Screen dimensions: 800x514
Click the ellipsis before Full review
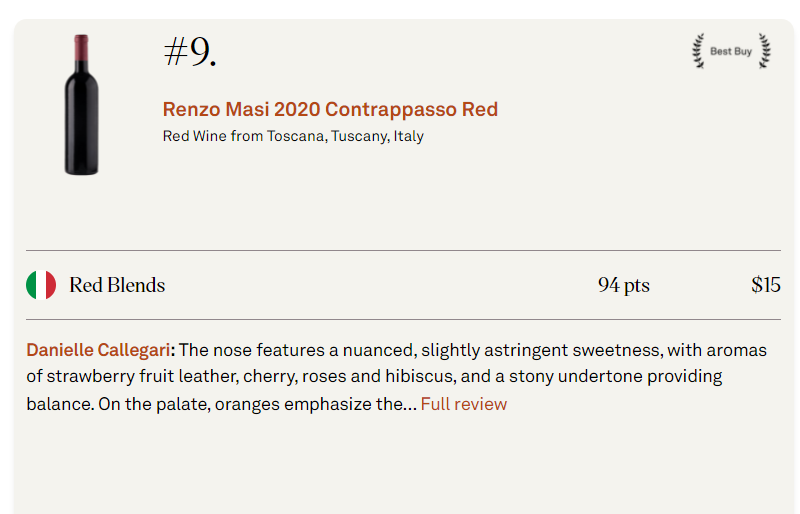pos(410,404)
